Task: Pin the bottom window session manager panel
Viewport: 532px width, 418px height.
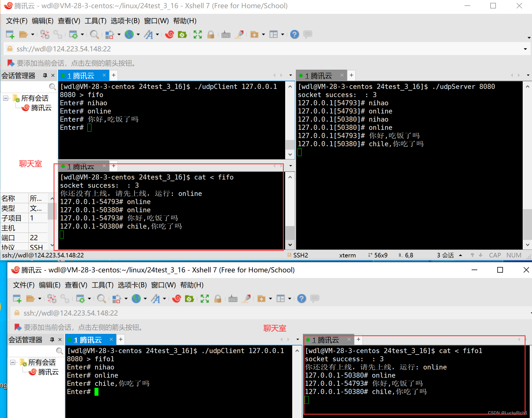Action: [x=52, y=340]
